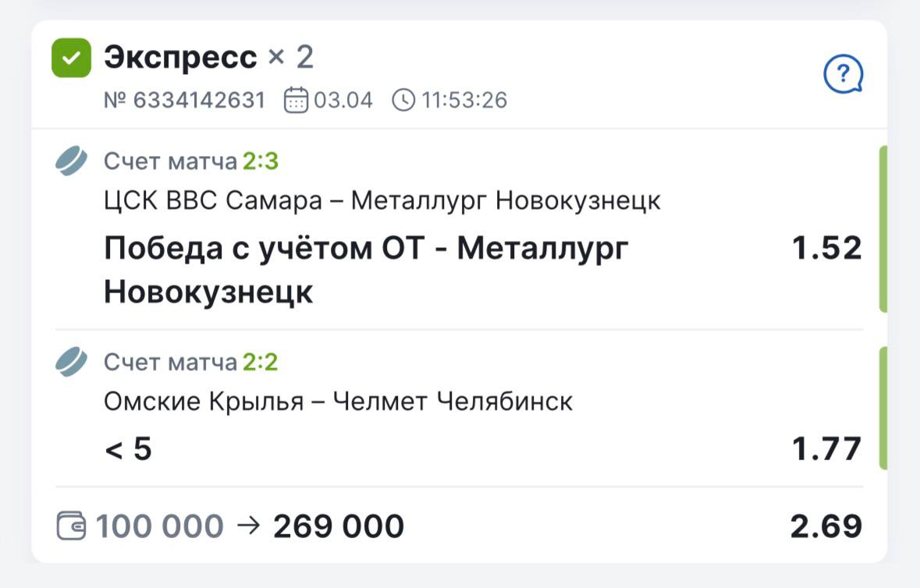The height and width of the screenshot is (588, 920).
Task: Click the total odds 2.69
Action: coord(826,526)
